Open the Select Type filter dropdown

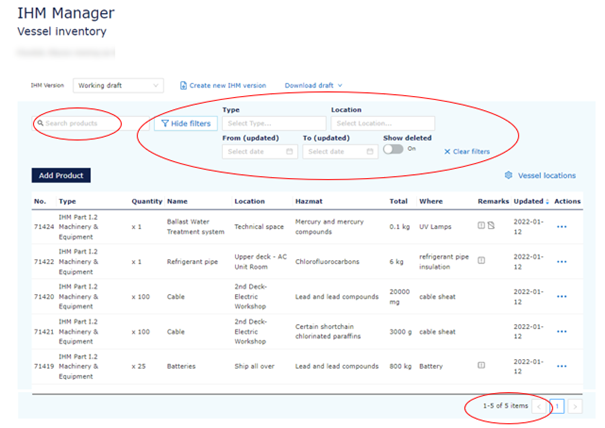273,123
